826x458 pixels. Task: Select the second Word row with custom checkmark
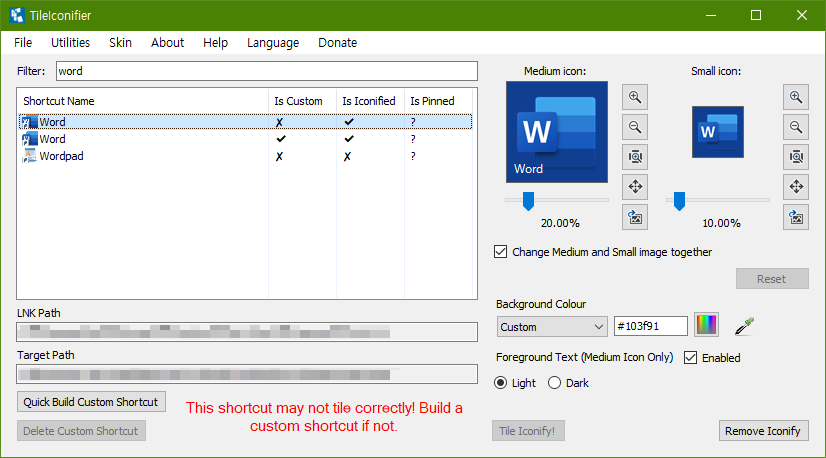pos(245,139)
